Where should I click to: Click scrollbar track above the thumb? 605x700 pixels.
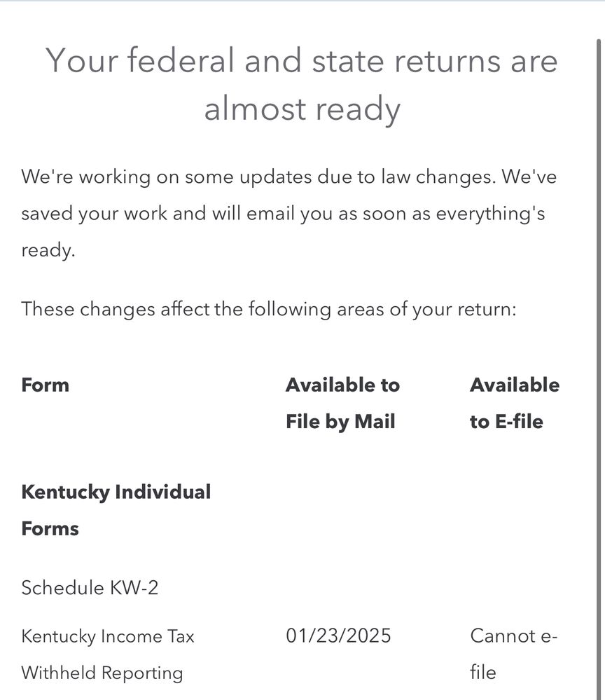[599, 20]
